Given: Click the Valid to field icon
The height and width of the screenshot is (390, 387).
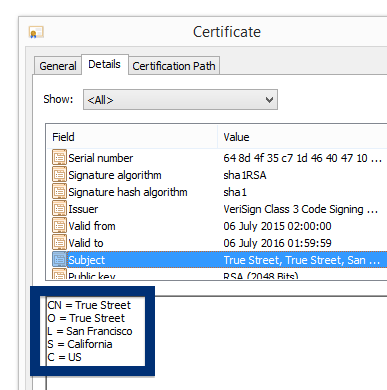Looking at the screenshot, I should click(x=59, y=243).
